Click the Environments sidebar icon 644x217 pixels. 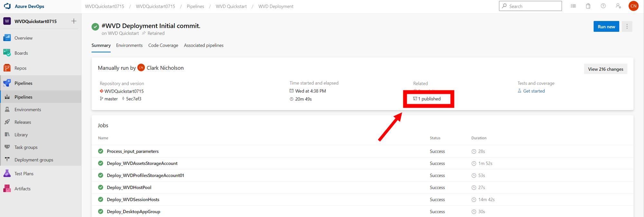pyautogui.click(x=7, y=110)
